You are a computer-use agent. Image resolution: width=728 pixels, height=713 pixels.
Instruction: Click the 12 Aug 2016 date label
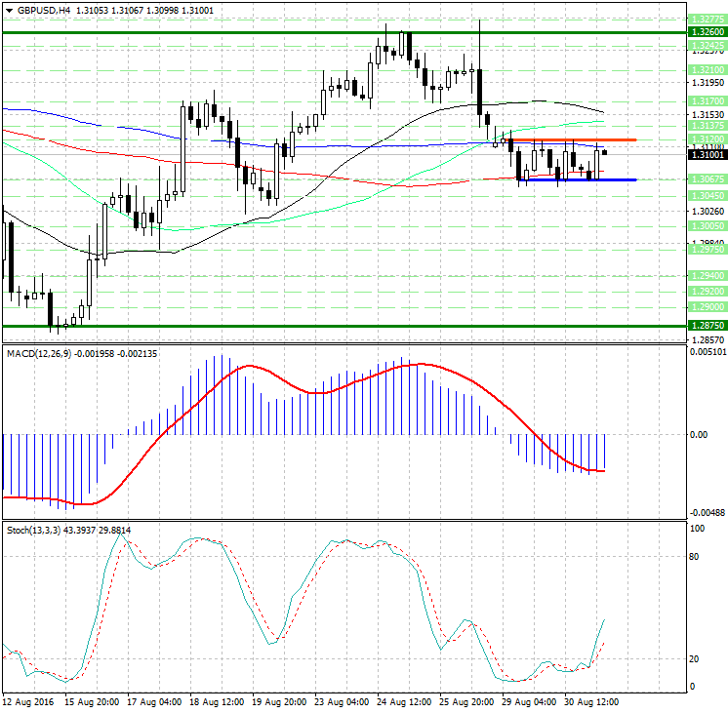point(27,701)
